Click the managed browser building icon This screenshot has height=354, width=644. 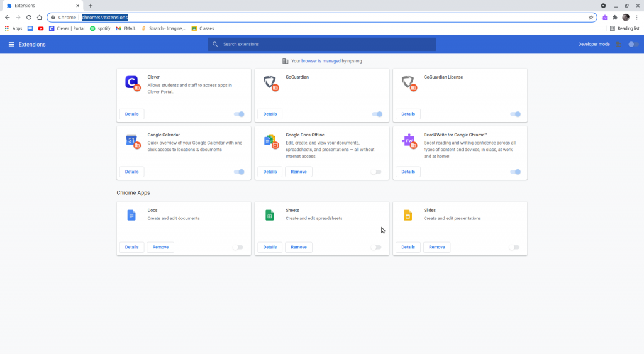click(x=285, y=61)
